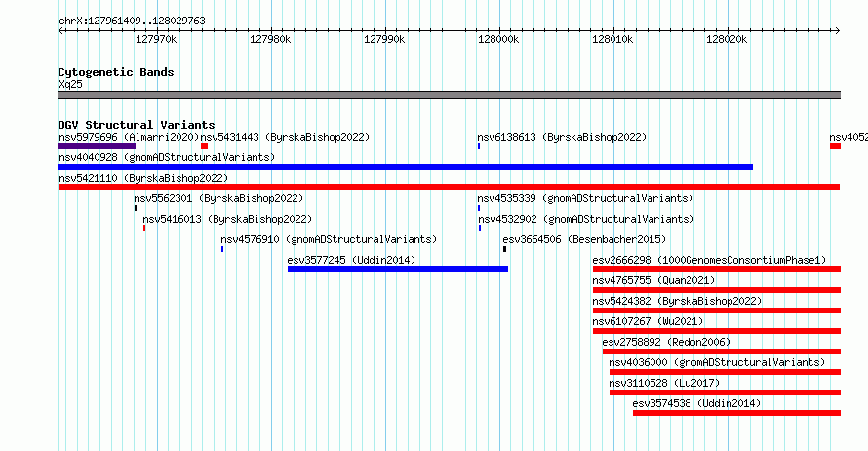Select the esv3664506 small black marker

pos(504,249)
